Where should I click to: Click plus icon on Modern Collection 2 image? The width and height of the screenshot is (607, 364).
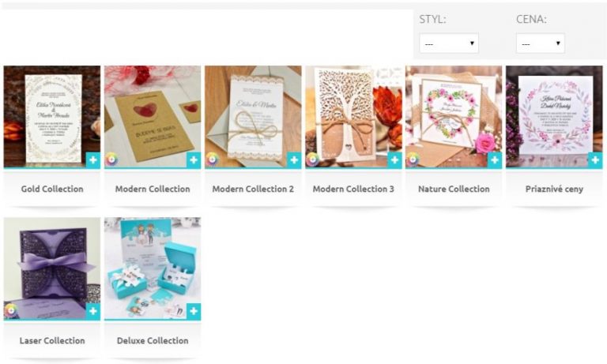[x=294, y=159]
